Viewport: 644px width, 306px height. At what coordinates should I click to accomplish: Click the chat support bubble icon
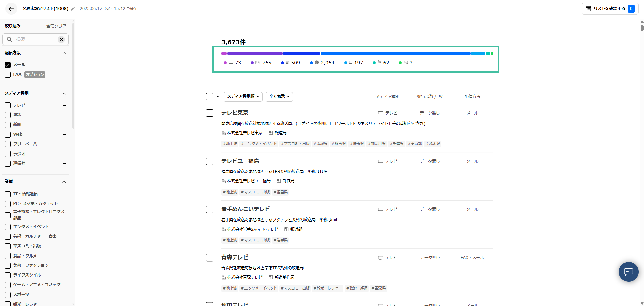[x=628, y=271]
